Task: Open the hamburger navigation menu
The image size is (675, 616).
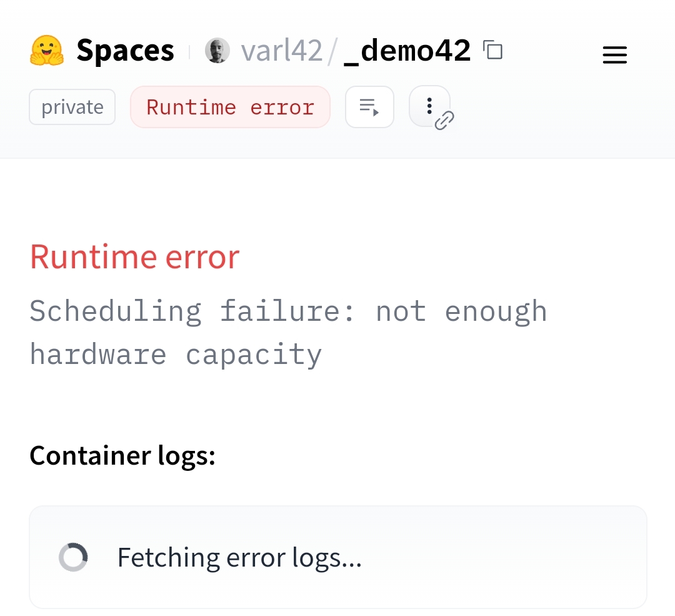Action: pos(614,56)
